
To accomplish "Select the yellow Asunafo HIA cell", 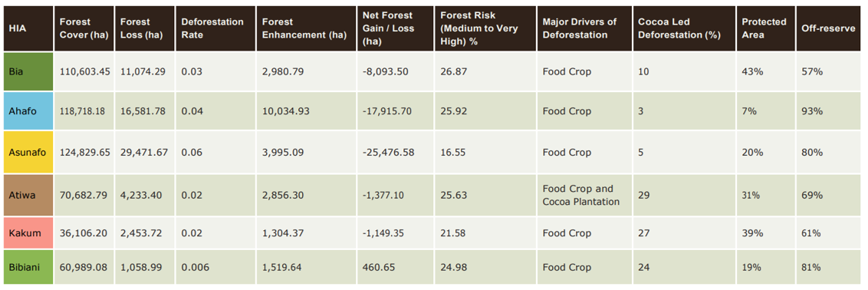I will pos(28,152).
